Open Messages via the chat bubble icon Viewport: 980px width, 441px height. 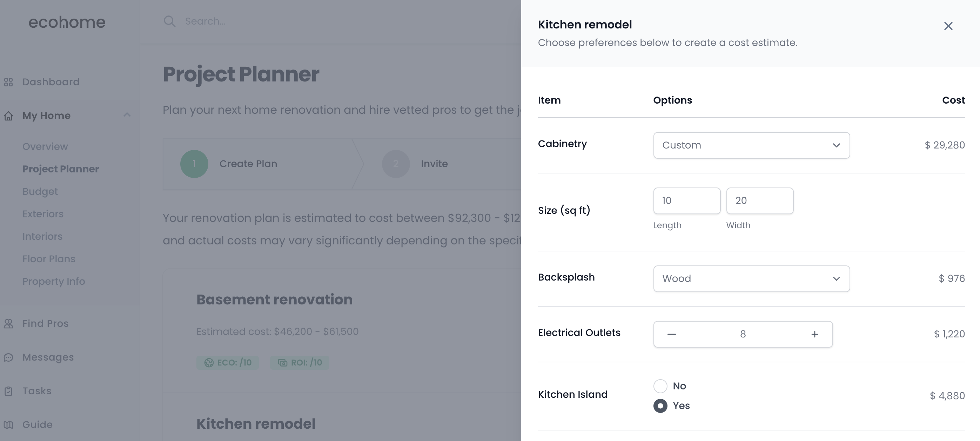pyautogui.click(x=9, y=357)
